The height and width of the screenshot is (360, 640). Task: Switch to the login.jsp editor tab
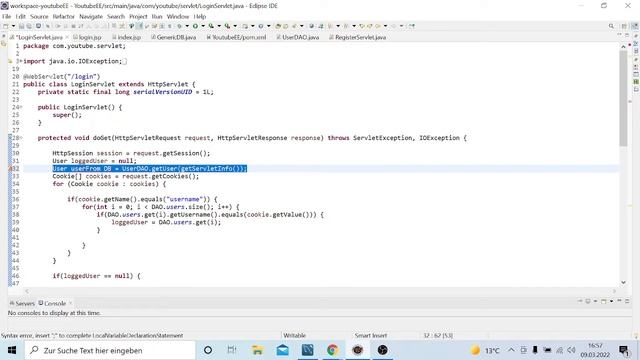tap(87, 37)
